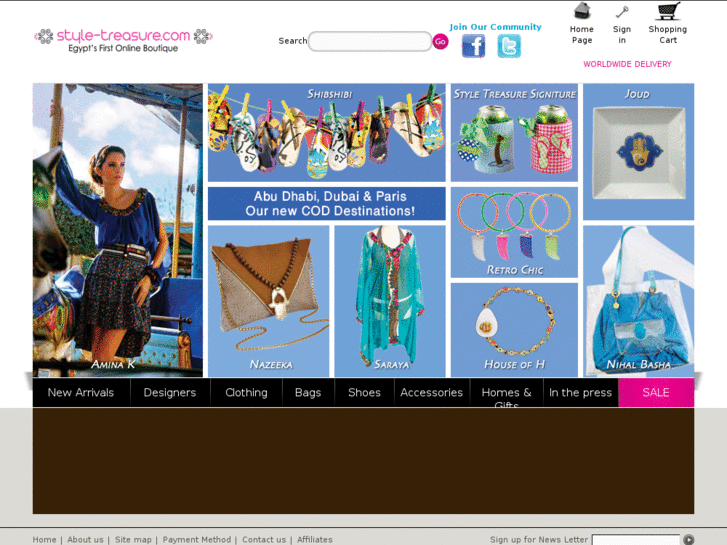Open the About us footer link
This screenshot has height=545, width=727.
(85, 539)
